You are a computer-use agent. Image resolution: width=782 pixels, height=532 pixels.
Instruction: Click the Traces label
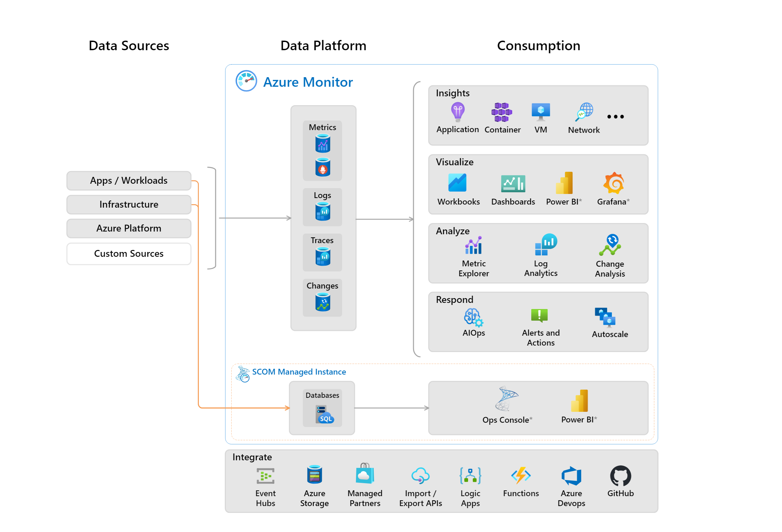click(322, 240)
